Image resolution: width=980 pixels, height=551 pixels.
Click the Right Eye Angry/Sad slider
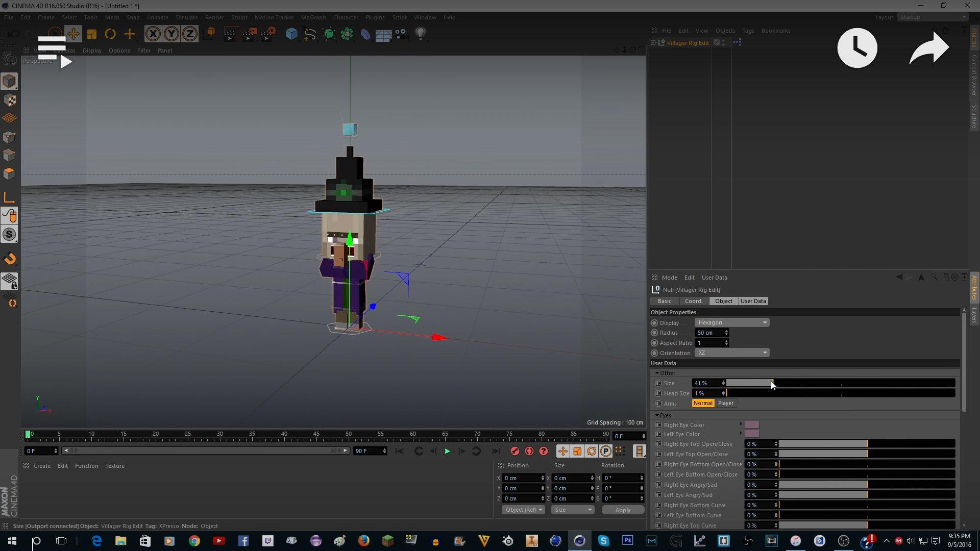tap(867, 485)
